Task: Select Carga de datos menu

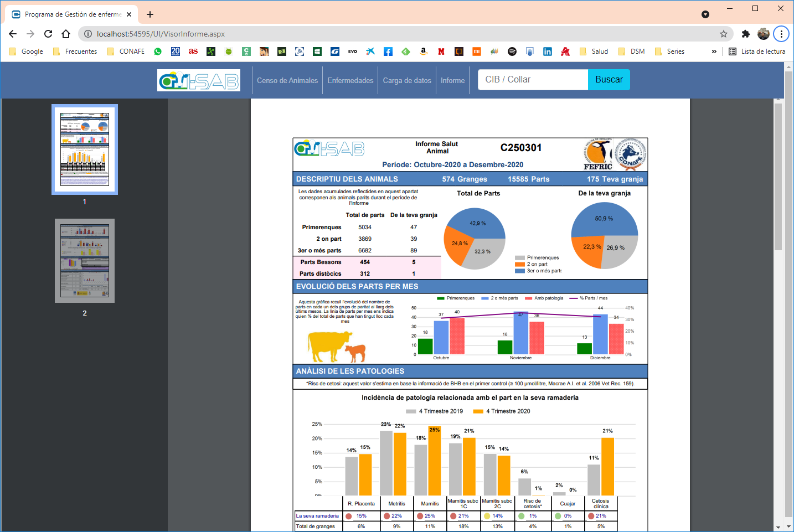Action: [x=407, y=80]
